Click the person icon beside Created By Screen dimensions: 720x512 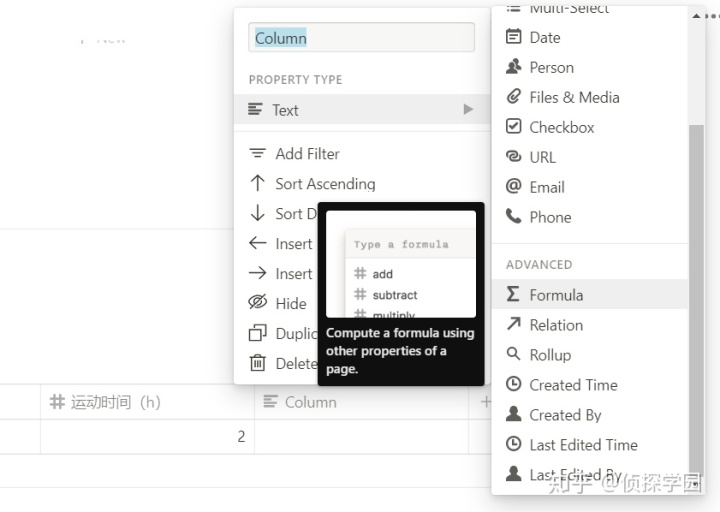513,413
